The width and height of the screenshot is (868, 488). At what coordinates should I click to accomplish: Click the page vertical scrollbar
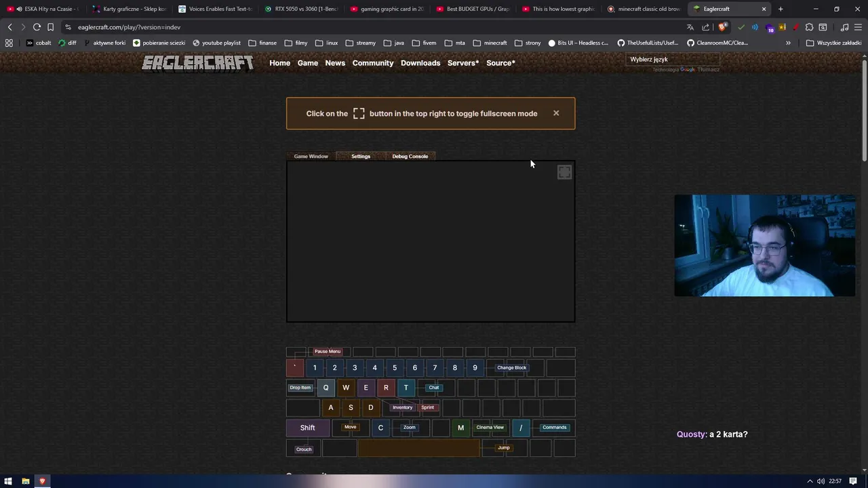[865, 112]
